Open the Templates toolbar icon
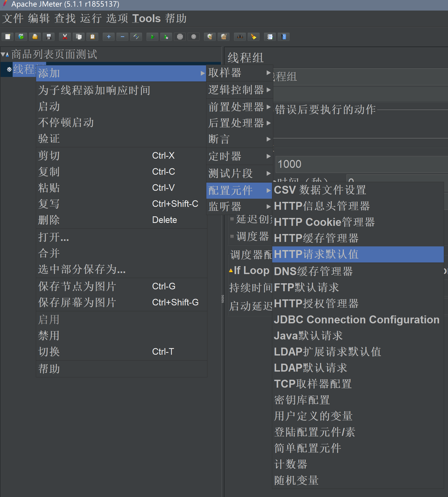Image resolution: width=448 pixels, height=497 pixels. (21, 37)
